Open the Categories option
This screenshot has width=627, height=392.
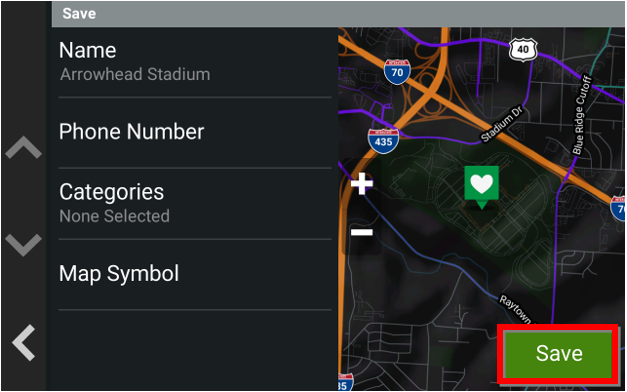pyautogui.click(x=195, y=204)
